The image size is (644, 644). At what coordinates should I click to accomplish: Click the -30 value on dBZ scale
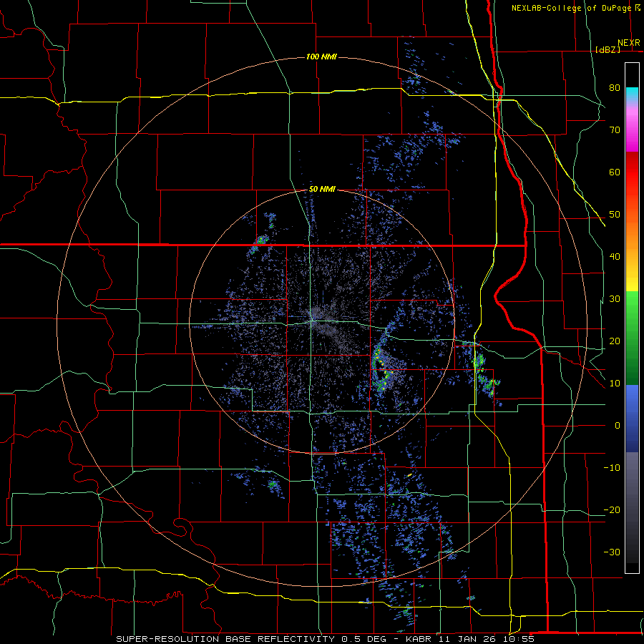[612, 552]
